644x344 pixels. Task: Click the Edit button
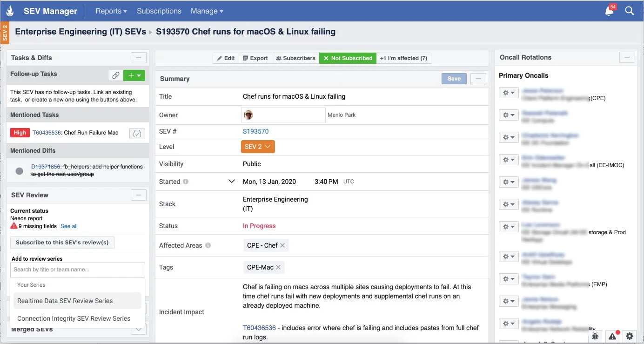(x=226, y=58)
